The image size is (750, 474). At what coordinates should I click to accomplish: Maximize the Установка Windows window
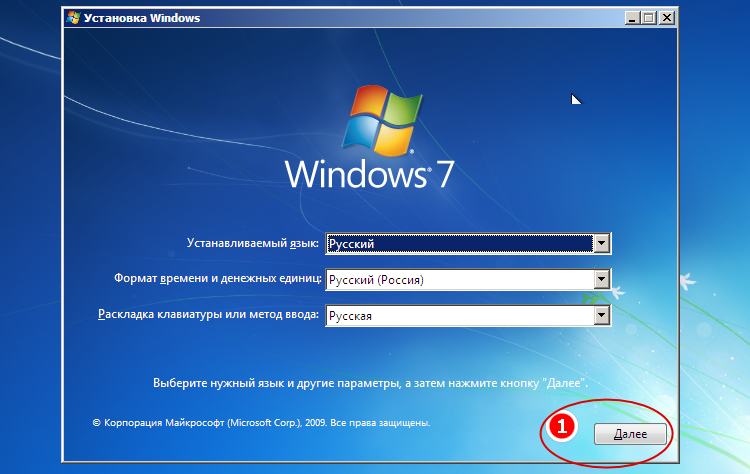click(x=649, y=18)
